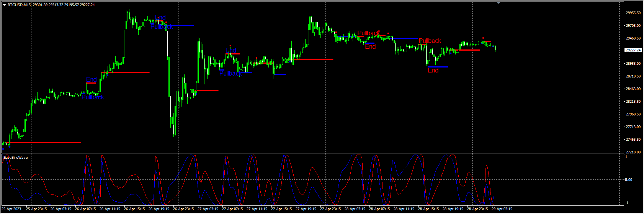Click the 27 Apr 11:15 time label

pos(257,209)
